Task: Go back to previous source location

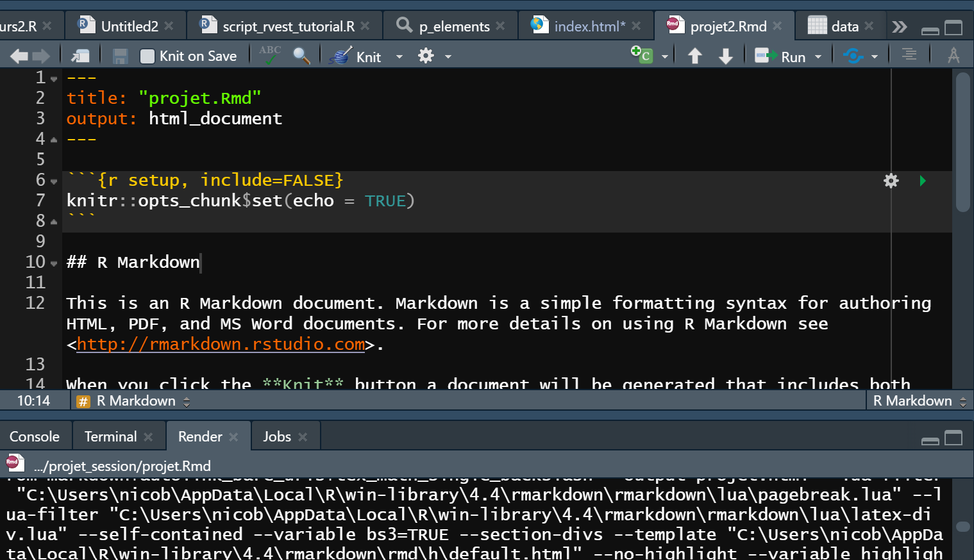Action: tap(19, 56)
